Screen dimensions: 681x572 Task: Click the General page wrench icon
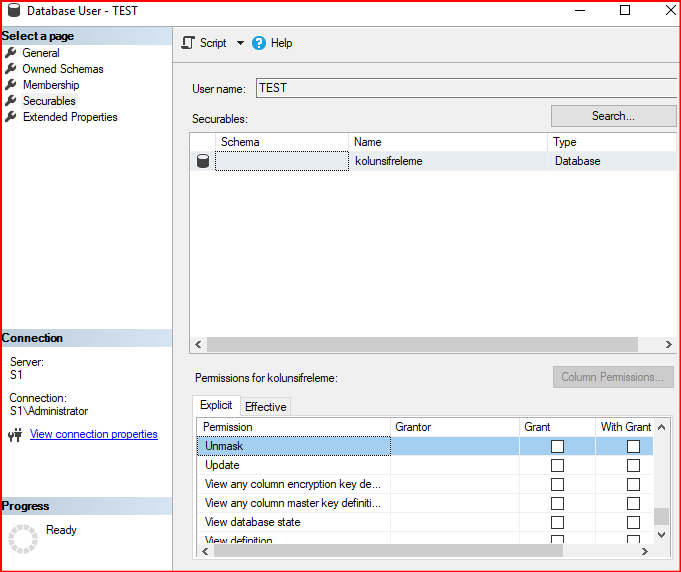point(11,53)
